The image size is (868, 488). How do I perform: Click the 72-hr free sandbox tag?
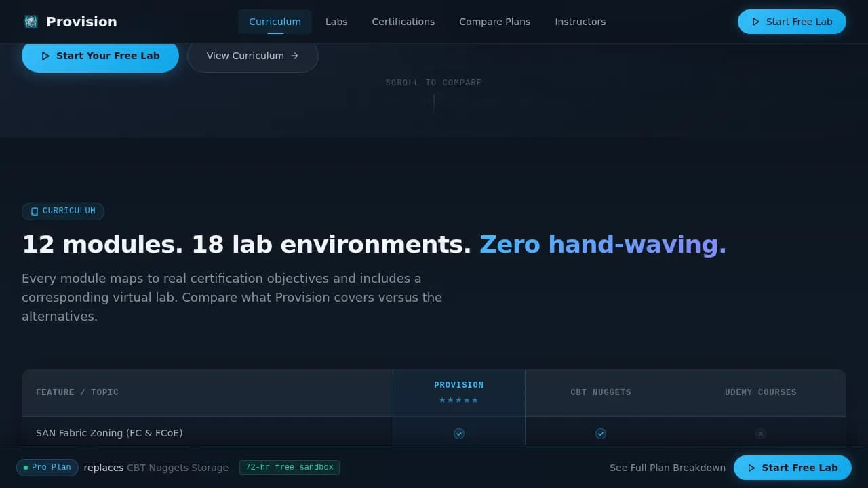(x=290, y=468)
